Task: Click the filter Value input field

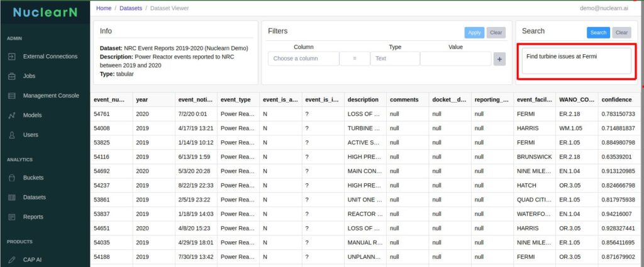Action: pos(455,59)
